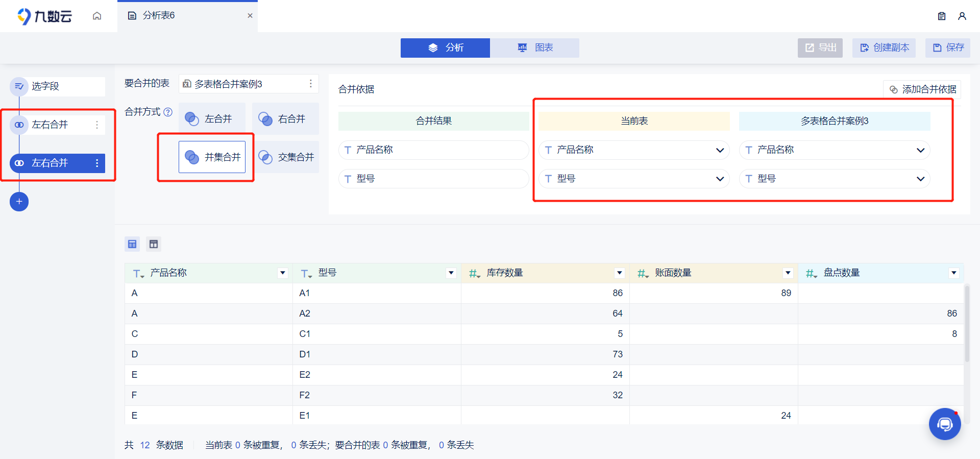Click cell A2 in 型号 column
This screenshot has width=980, height=459.
click(x=377, y=313)
